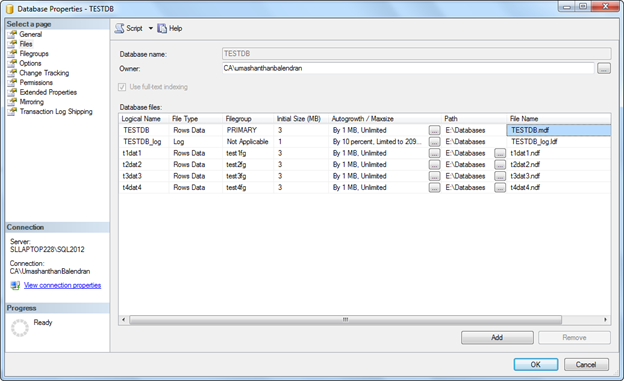
Task: Open autogrowth settings for TESTDB_log row
Action: coord(435,142)
